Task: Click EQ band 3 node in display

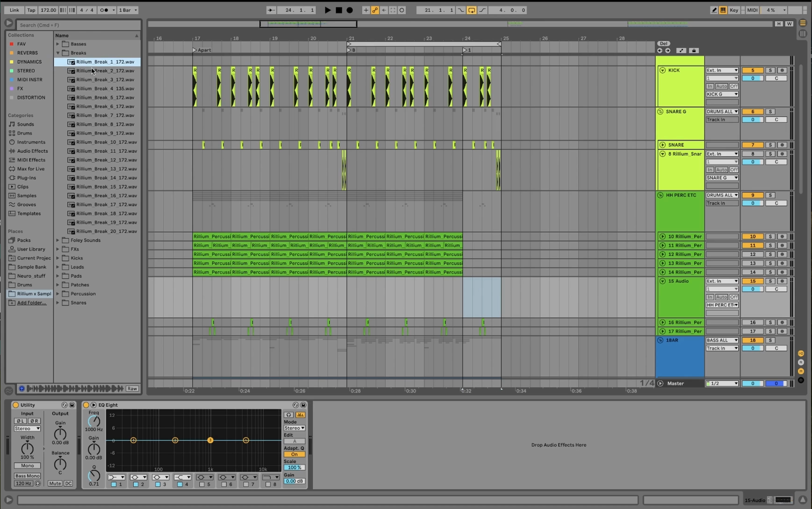Action: [x=210, y=440]
